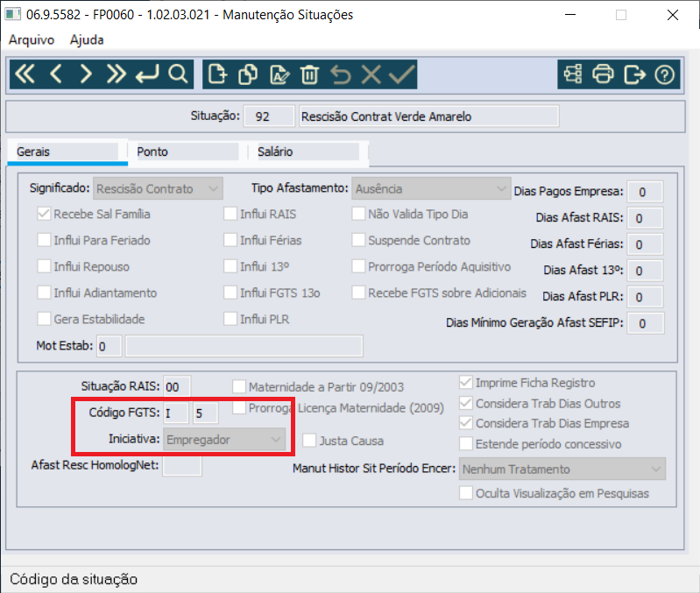This screenshot has width=700, height=593.
Task: Click Código FGTS first field with I
Action: point(176,413)
